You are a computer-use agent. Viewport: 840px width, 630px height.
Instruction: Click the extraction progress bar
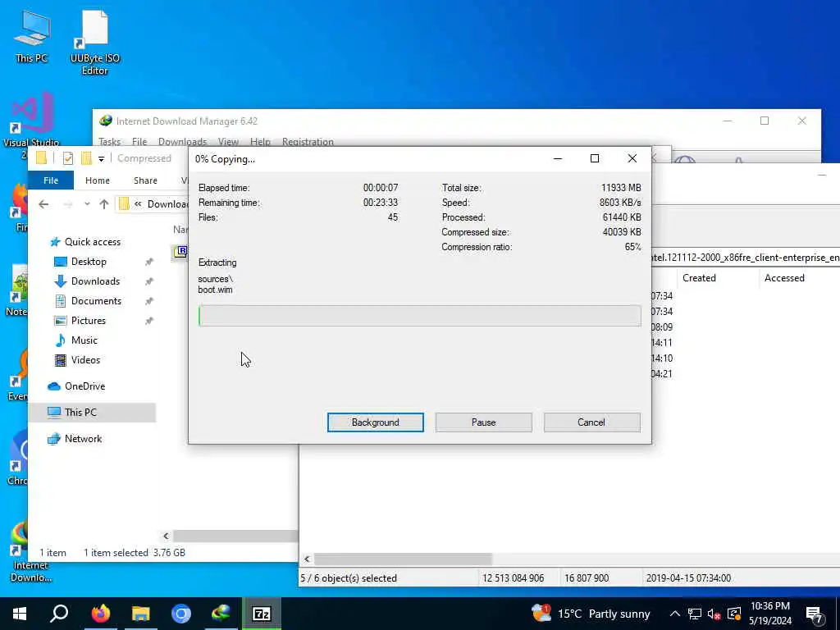[x=419, y=316]
